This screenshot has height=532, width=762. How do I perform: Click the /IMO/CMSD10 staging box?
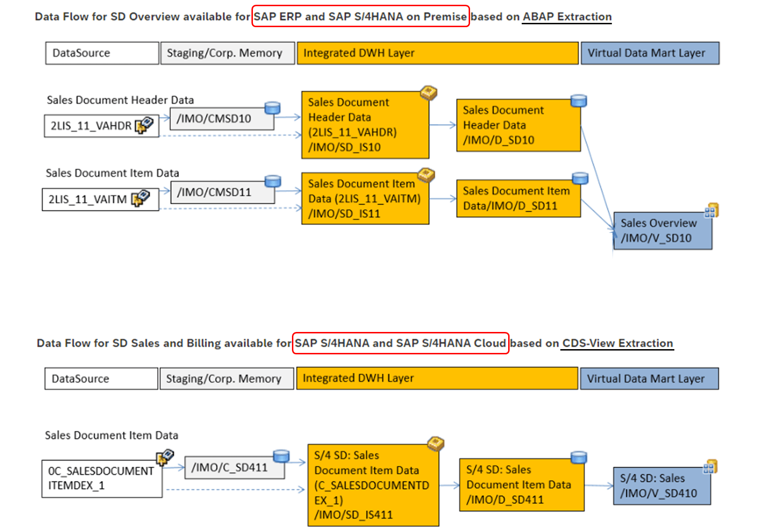pyautogui.click(x=222, y=118)
